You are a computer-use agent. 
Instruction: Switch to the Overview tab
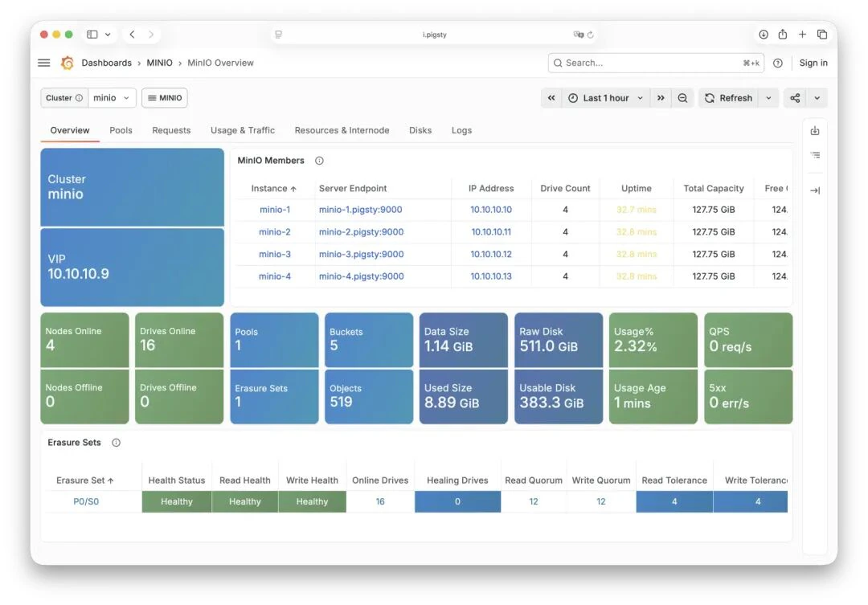[70, 131]
